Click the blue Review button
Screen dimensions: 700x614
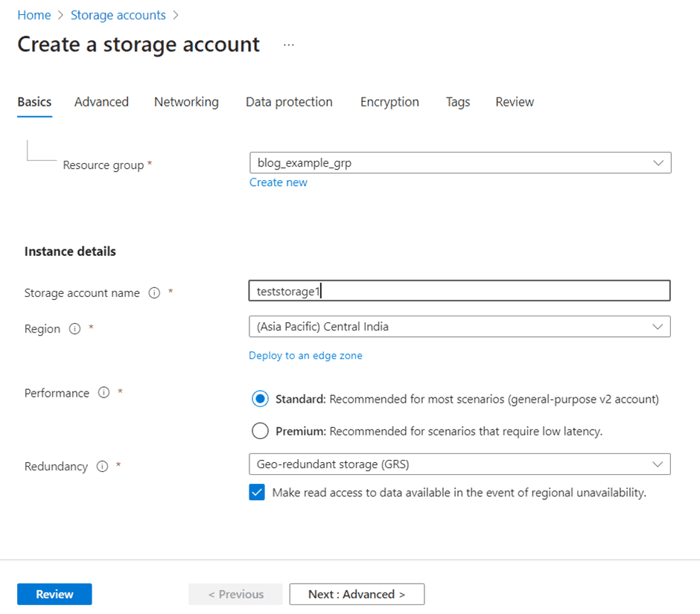click(x=54, y=594)
